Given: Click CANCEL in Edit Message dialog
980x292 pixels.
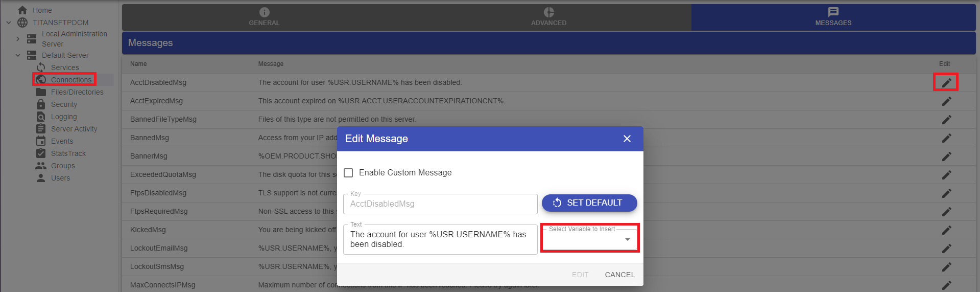Looking at the screenshot, I should [619, 275].
